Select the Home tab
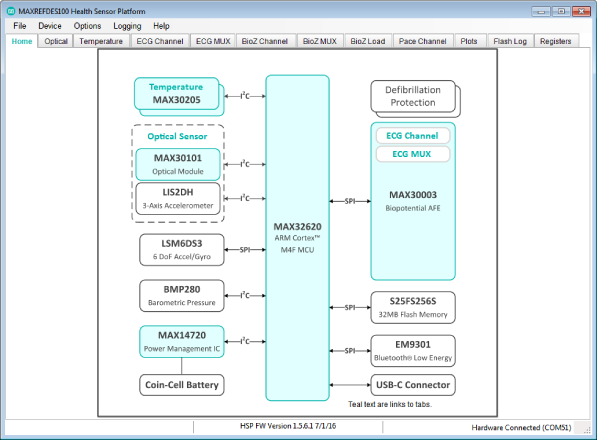The width and height of the screenshot is (597, 440). pyautogui.click(x=22, y=41)
